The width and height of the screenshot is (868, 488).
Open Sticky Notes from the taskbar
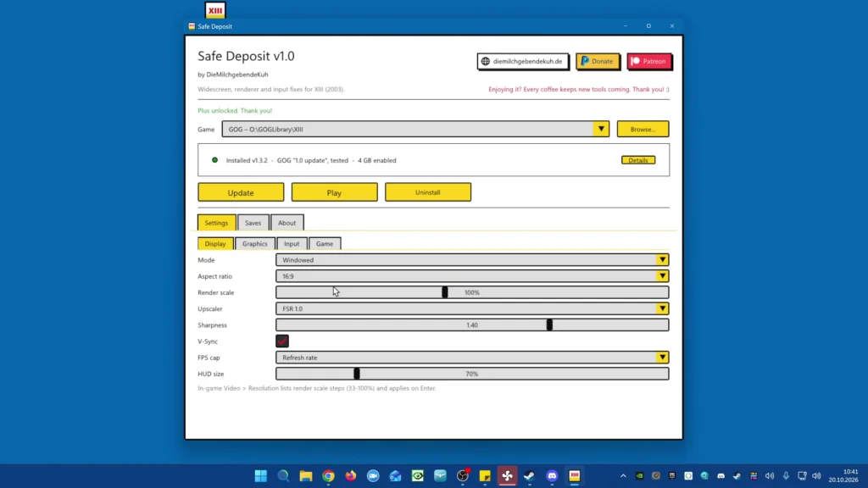point(485,476)
